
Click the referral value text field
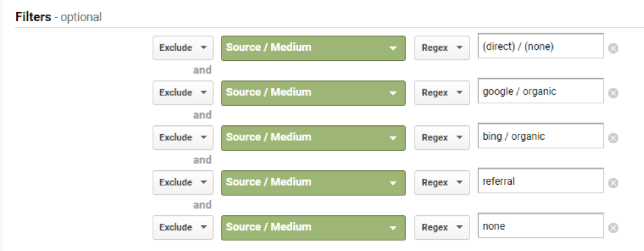(540, 181)
